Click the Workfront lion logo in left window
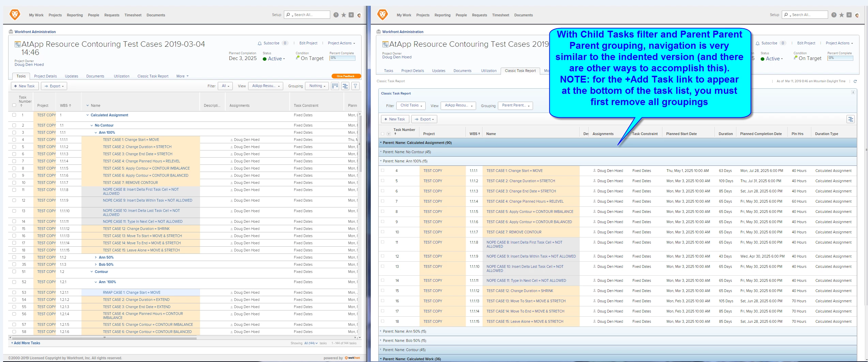Viewport: 868px width, 362px height. (15, 14)
